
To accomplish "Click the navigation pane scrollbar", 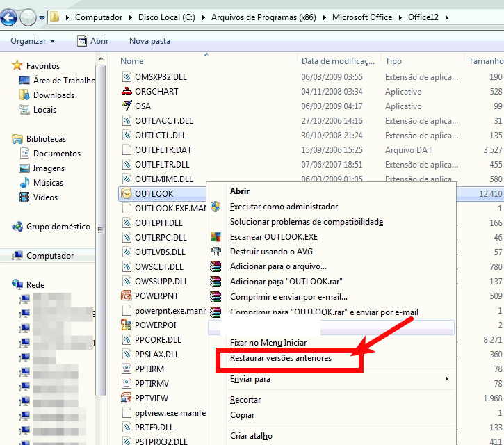I will (x=100, y=230).
